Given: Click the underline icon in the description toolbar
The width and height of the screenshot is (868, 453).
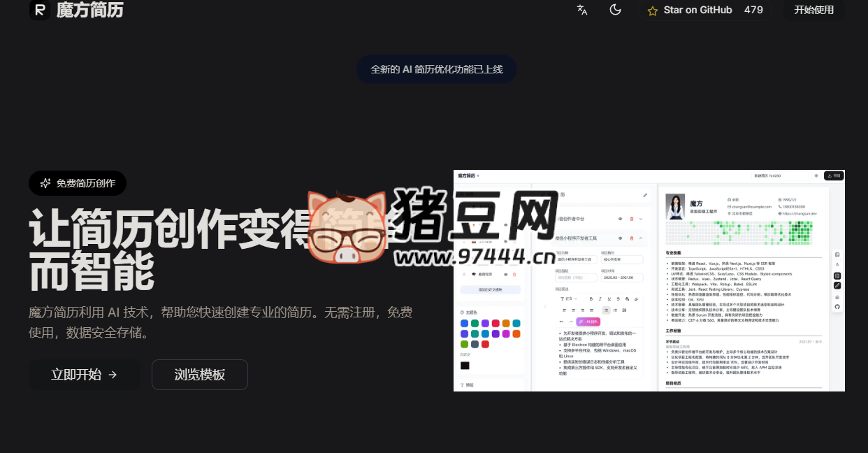Looking at the screenshot, I should (x=609, y=299).
